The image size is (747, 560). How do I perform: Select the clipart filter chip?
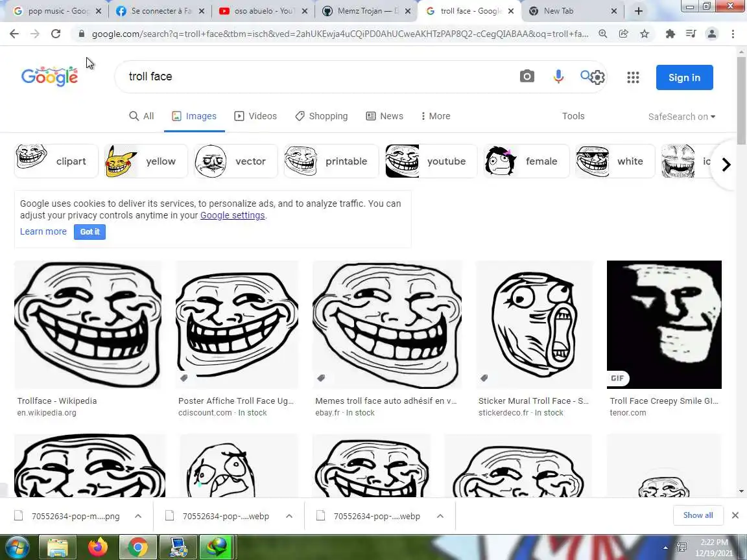tap(56, 161)
